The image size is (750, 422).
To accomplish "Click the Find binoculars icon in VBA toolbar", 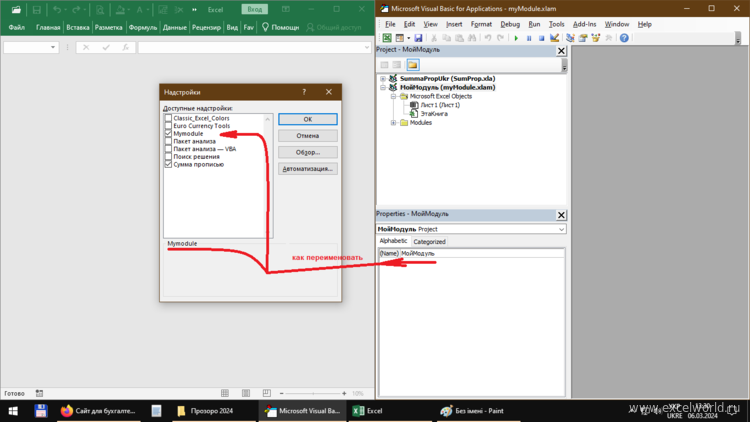I will [472, 38].
